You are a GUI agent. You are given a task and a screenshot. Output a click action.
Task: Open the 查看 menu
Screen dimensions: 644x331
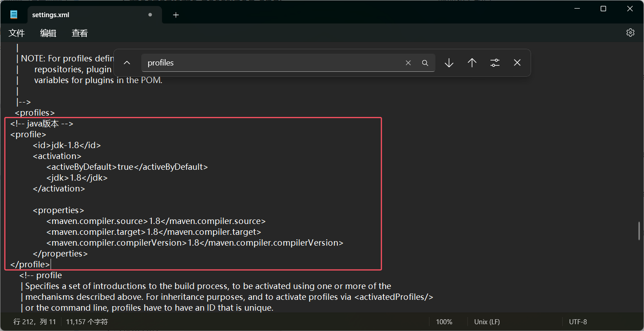80,33
